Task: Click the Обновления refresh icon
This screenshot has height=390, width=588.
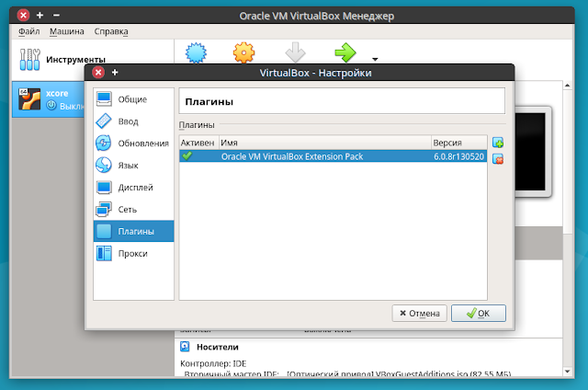Action: [104, 143]
